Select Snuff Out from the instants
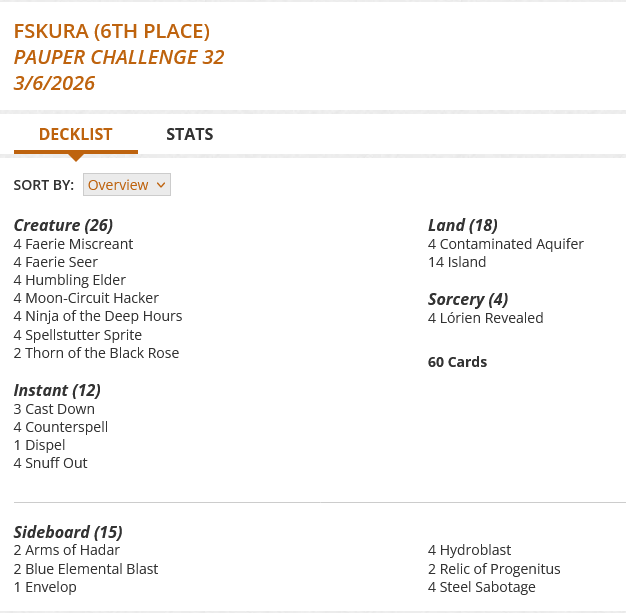Image resolution: width=626 pixels, height=613 pixels. tap(56, 463)
